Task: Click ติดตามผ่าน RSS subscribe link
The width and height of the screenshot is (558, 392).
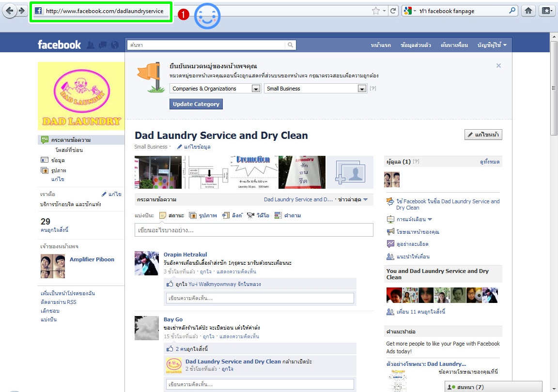Action: [x=58, y=302]
